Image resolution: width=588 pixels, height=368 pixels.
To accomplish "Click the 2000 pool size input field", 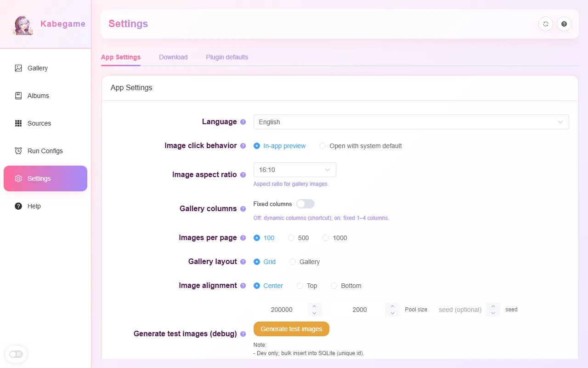I will [x=360, y=310].
